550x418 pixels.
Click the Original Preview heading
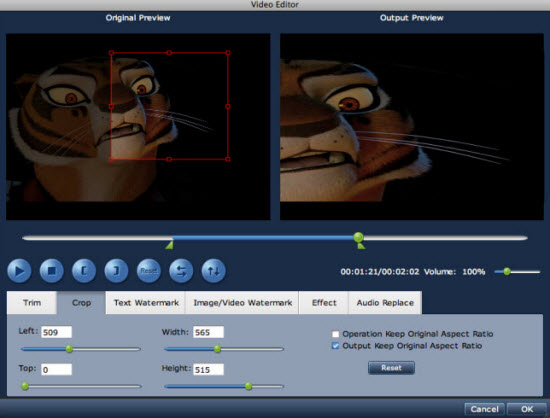(x=138, y=18)
